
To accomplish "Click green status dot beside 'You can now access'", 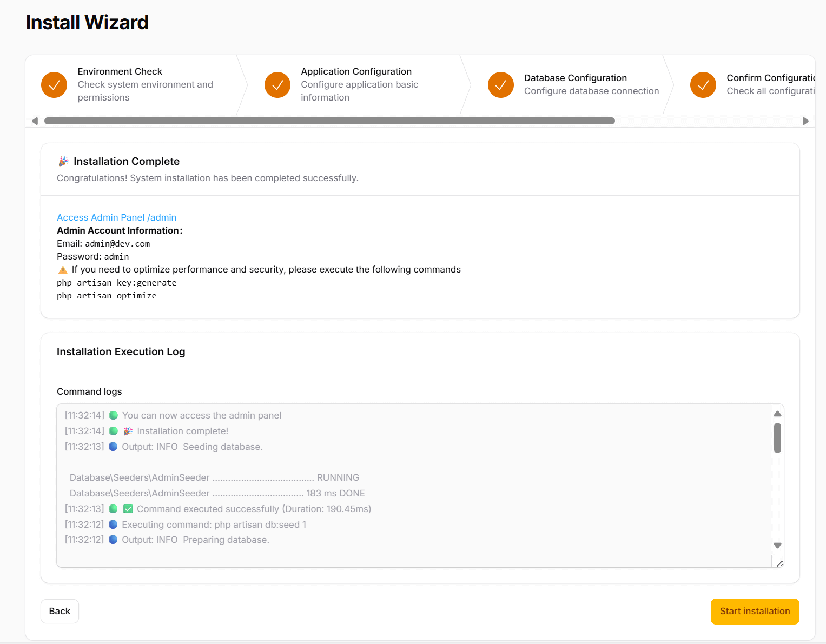I will 114,415.
